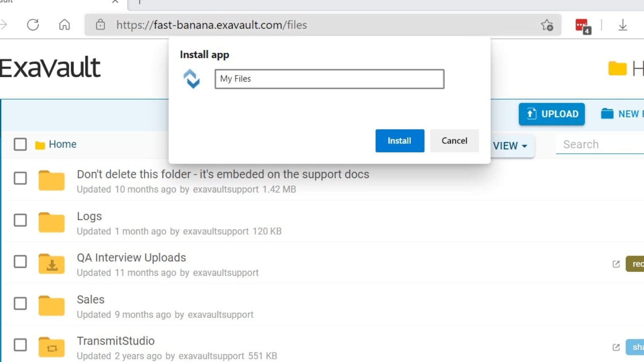644x362 pixels.
Task: Check the Sales folder checkbox
Action: 20,303
